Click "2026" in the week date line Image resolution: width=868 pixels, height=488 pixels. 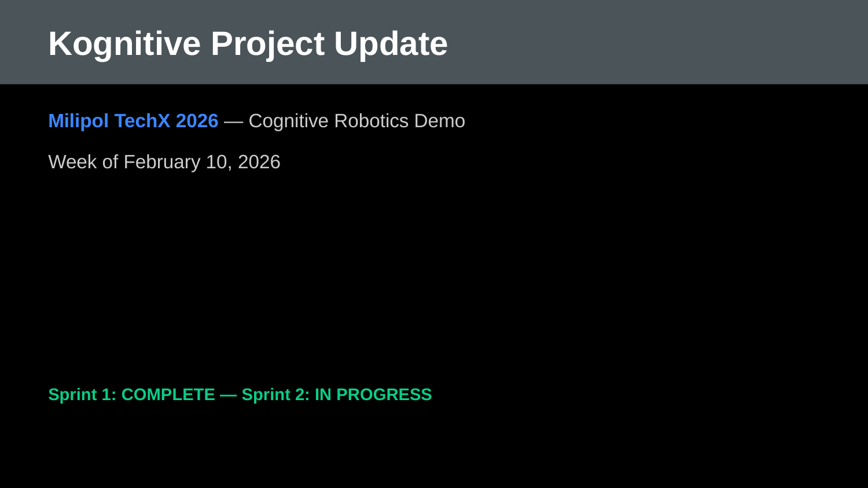(259, 162)
